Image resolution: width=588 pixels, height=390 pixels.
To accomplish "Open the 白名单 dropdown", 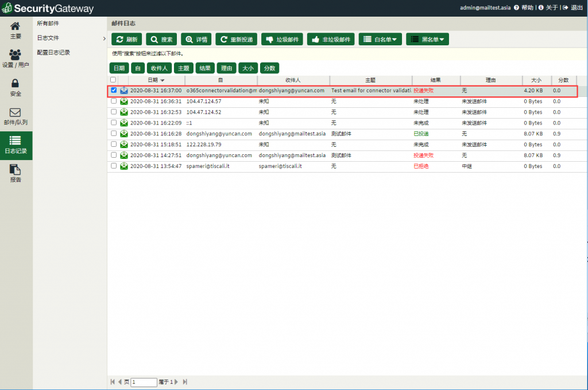I will (380, 40).
